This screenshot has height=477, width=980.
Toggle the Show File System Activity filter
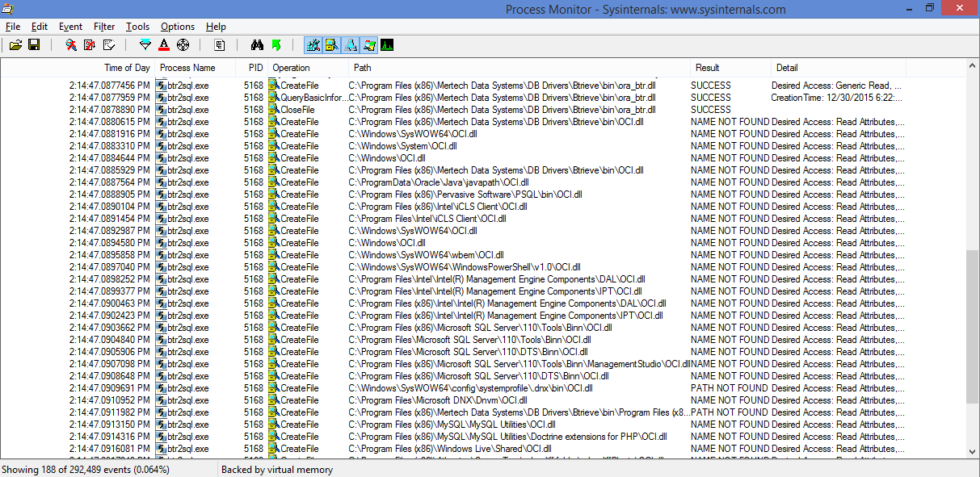331,45
